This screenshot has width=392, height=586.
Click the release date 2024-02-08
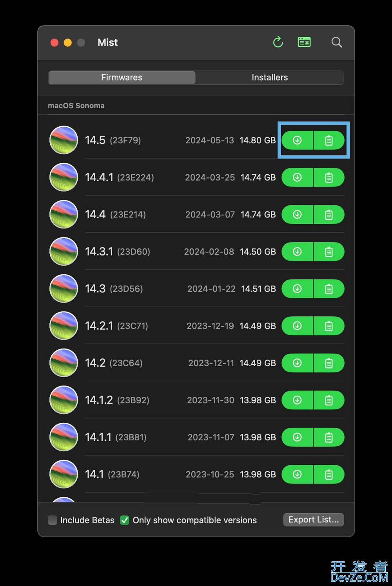click(x=209, y=252)
